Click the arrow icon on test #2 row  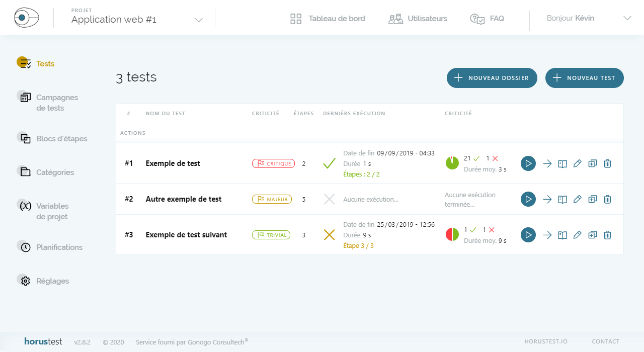tap(547, 199)
